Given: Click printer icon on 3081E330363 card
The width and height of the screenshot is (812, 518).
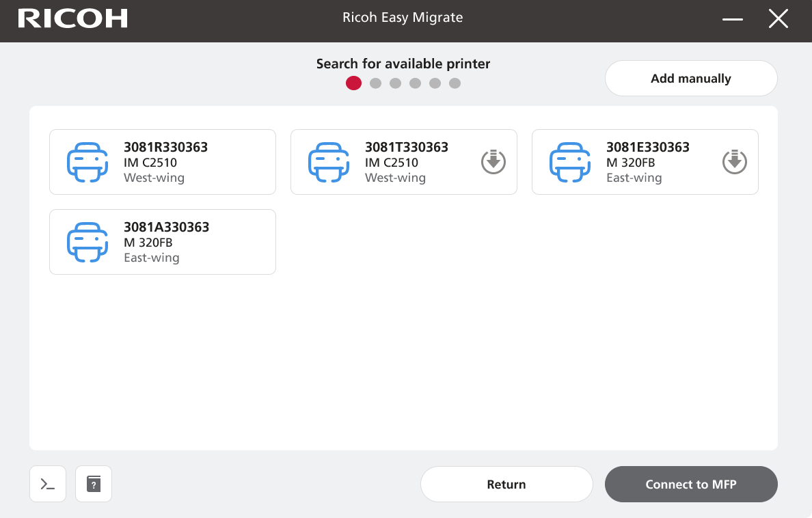Looking at the screenshot, I should [569, 162].
